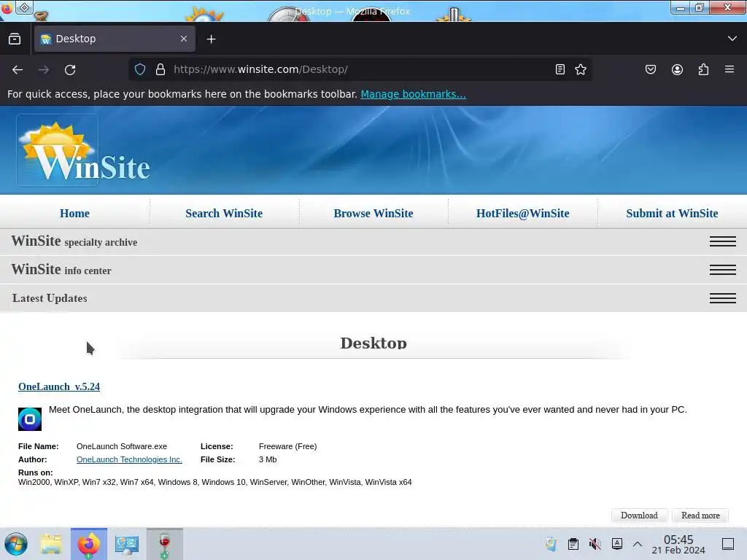The image size is (747, 560).
Task: Expand WinSite info center section
Action: pos(373,270)
